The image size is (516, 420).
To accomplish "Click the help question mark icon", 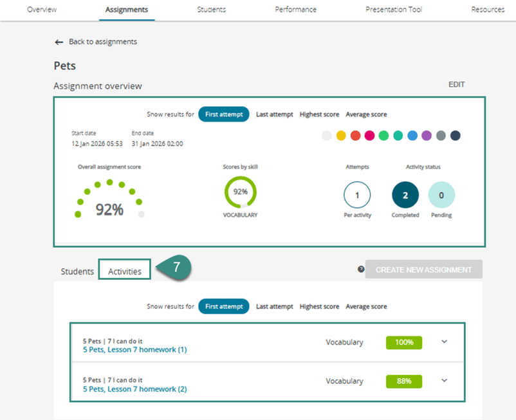I will click(361, 269).
